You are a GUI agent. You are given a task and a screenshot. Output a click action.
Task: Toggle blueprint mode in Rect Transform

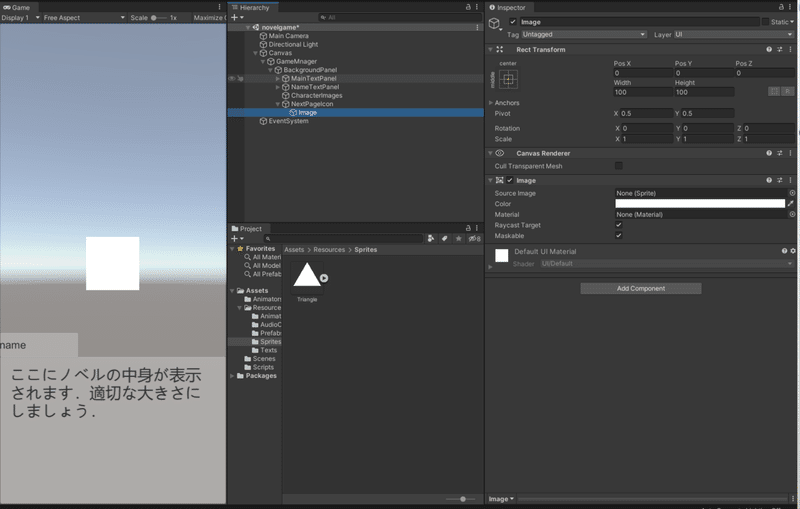[774, 91]
